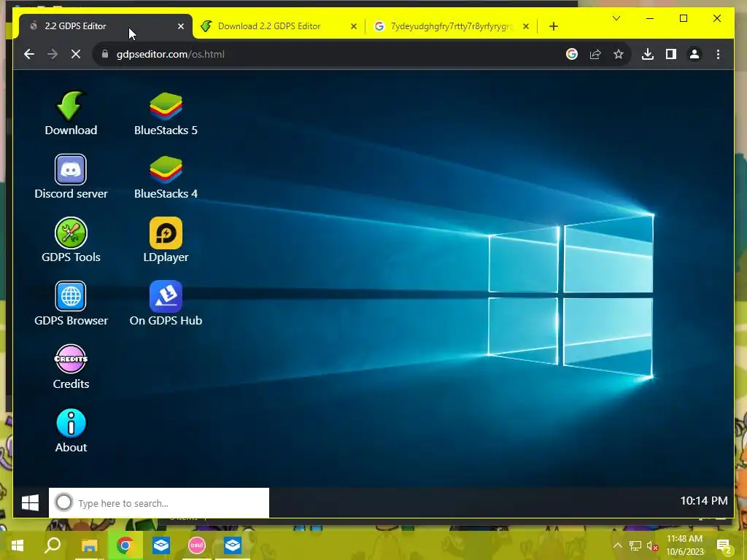Open the GDPS Browser icon

pyautogui.click(x=71, y=303)
